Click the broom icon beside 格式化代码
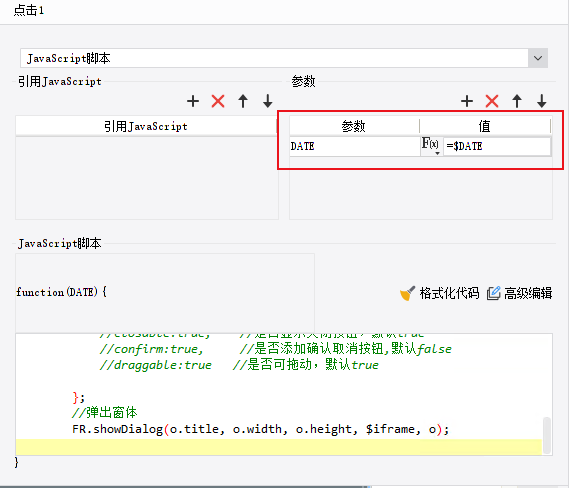The image size is (569, 488). [x=407, y=293]
